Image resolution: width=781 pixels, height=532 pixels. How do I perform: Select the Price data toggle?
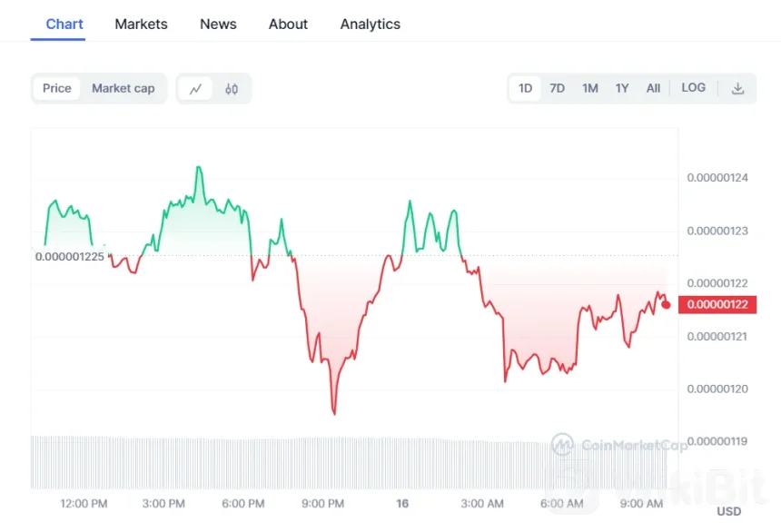click(57, 88)
